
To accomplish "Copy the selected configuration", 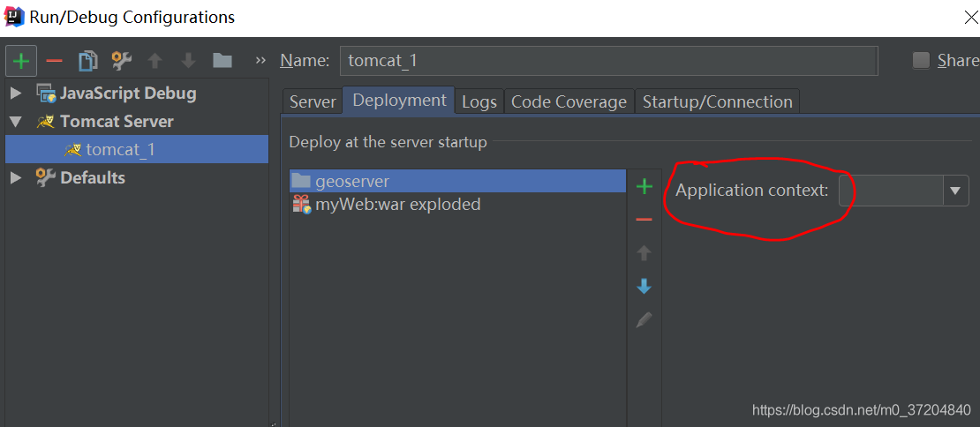I will (88, 61).
